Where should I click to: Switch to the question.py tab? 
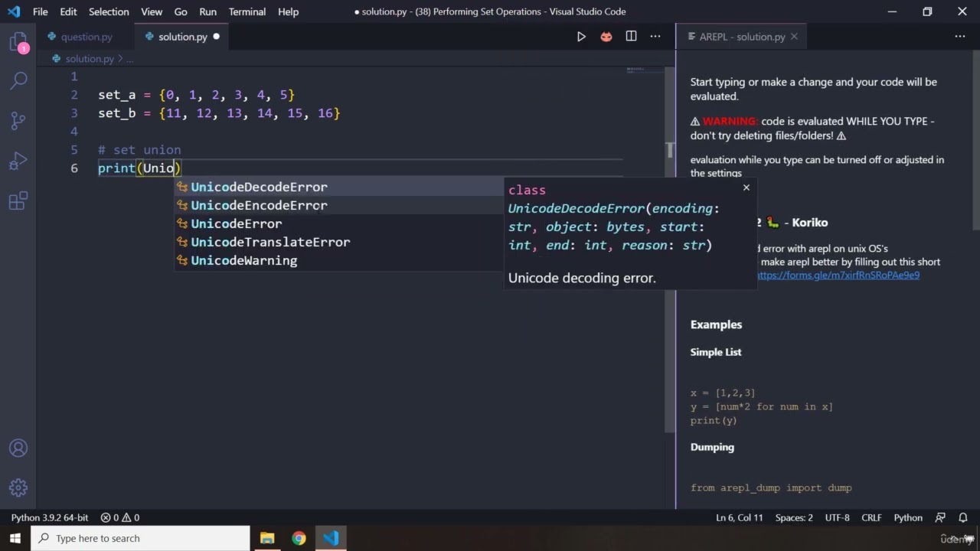(x=86, y=36)
